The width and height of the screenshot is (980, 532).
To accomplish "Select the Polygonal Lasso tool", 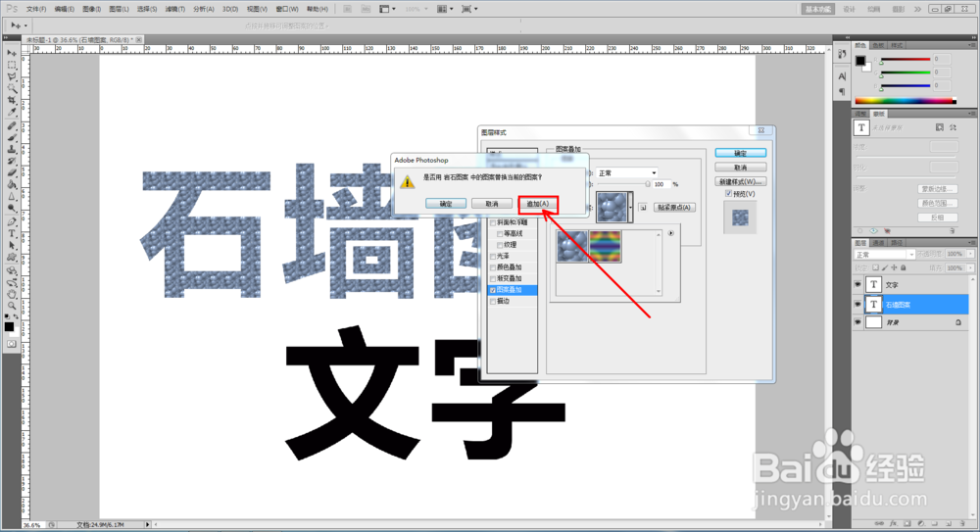I will [11, 76].
